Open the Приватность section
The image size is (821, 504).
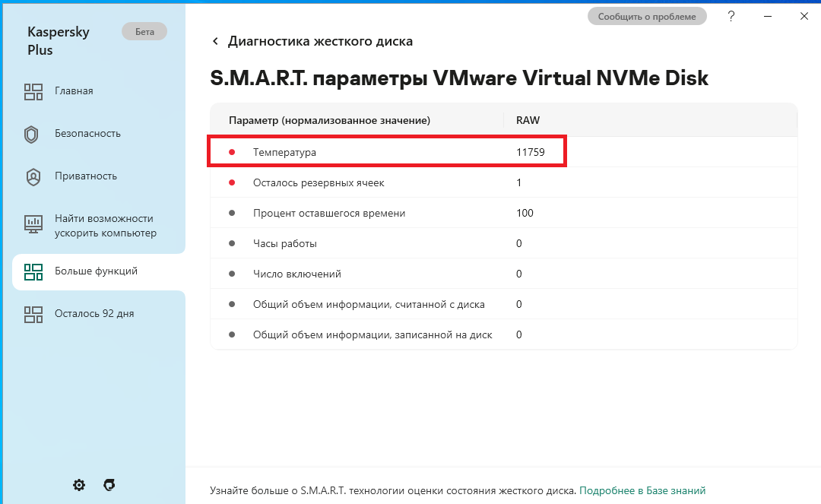coord(86,176)
